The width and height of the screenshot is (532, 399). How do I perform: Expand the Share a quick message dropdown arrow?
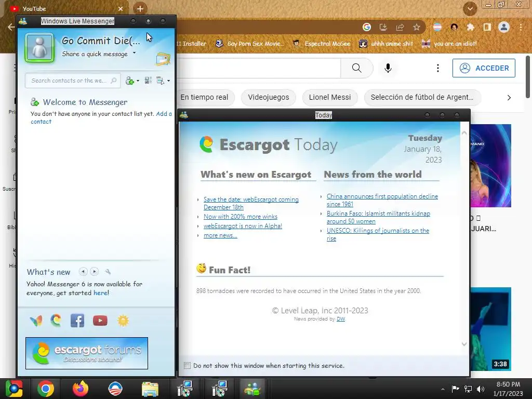point(135,53)
